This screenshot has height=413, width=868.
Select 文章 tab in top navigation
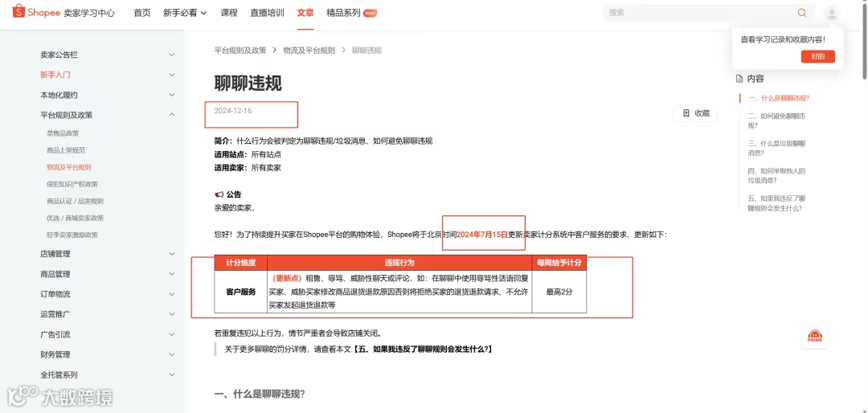[x=305, y=13]
